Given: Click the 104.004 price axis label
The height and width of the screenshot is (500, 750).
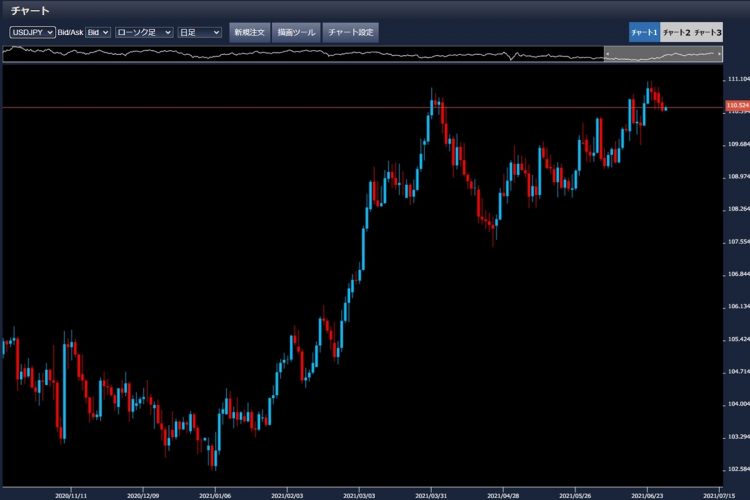Looking at the screenshot, I should point(739,404).
